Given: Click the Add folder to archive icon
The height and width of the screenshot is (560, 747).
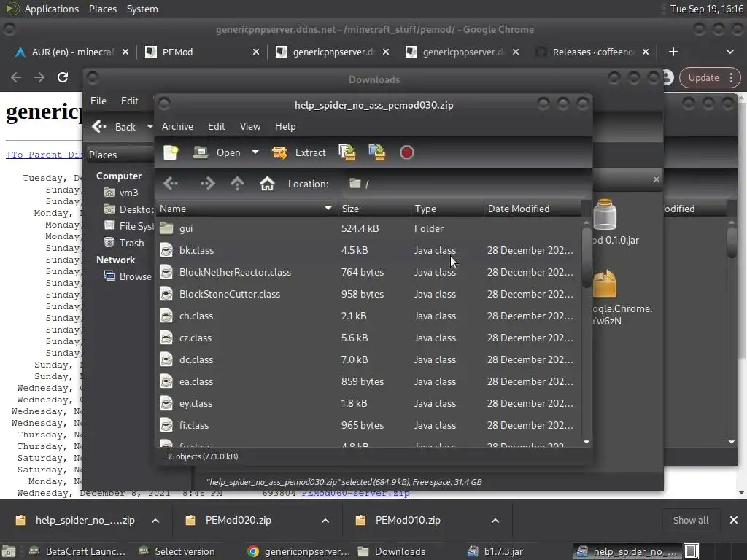Looking at the screenshot, I should pyautogui.click(x=377, y=152).
